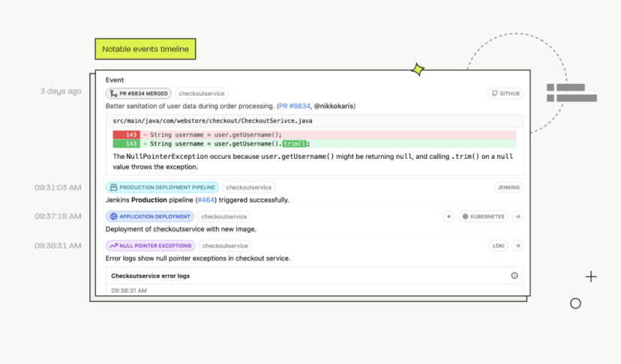Select the CheckoutSerivce.java file path
The height and width of the screenshot is (364, 621).
[212, 121]
